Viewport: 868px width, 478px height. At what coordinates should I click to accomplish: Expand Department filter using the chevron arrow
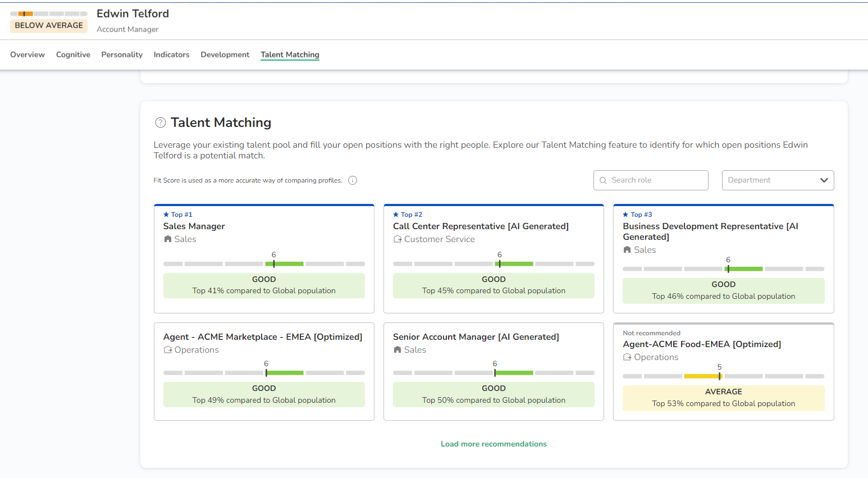[824, 180]
